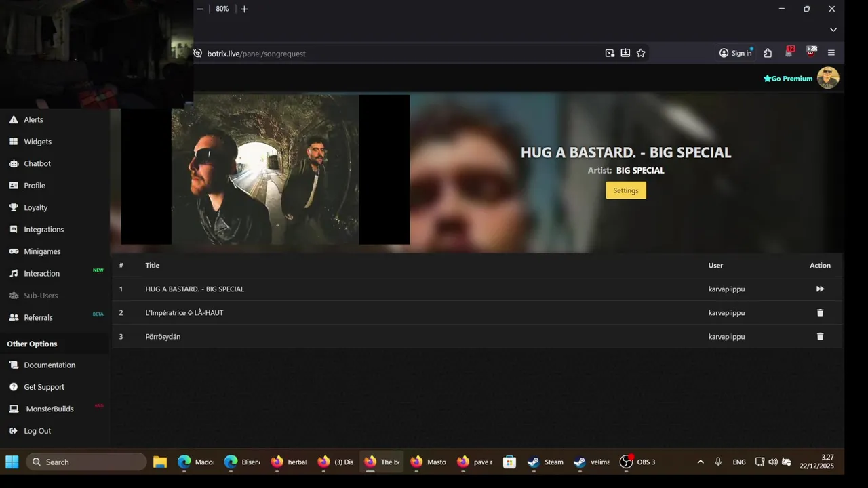Open Microsoft Store from taskbar
The image size is (868, 488).
[509, 462]
